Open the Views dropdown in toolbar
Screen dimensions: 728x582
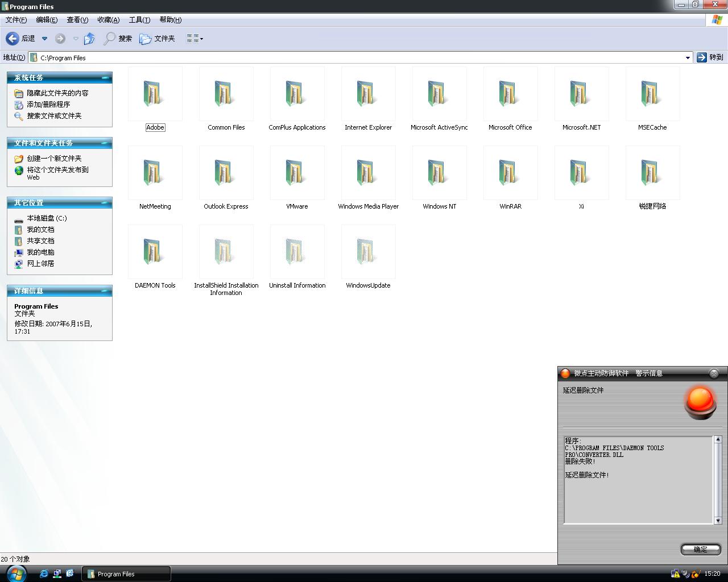195,39
